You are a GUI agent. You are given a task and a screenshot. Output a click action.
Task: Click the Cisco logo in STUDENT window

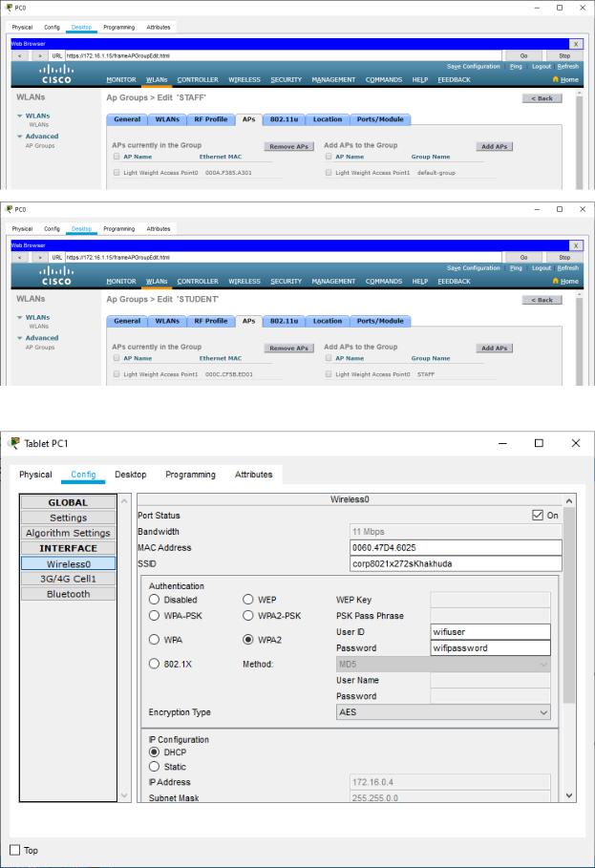pos(55,276)
